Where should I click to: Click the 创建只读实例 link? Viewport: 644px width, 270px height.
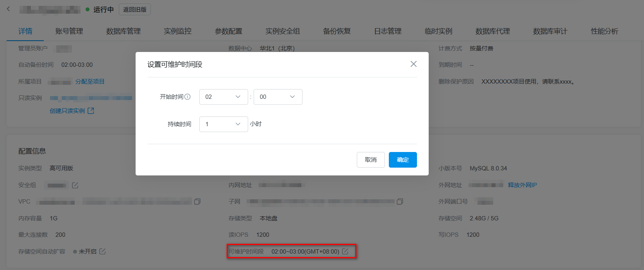(x=67, y=111)
